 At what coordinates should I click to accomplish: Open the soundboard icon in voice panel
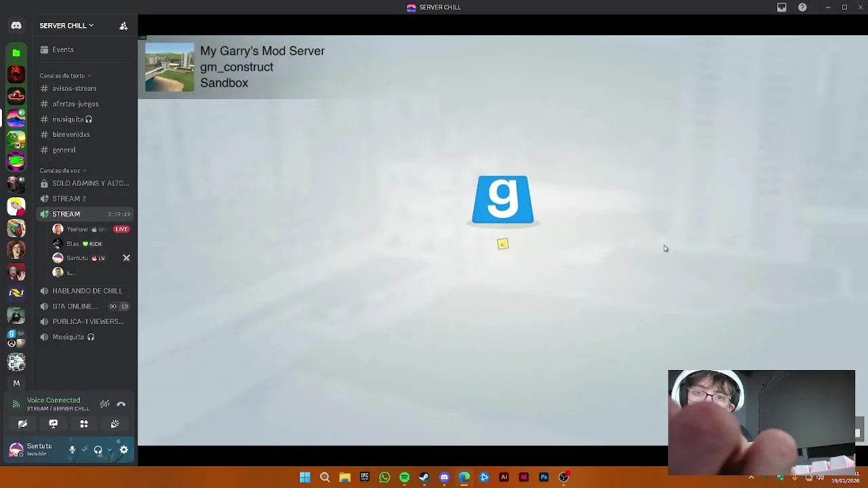click(115, 424)
